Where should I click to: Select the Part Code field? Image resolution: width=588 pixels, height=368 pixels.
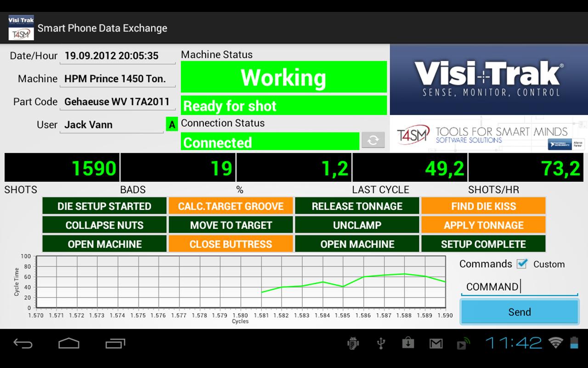coord(118,102)
